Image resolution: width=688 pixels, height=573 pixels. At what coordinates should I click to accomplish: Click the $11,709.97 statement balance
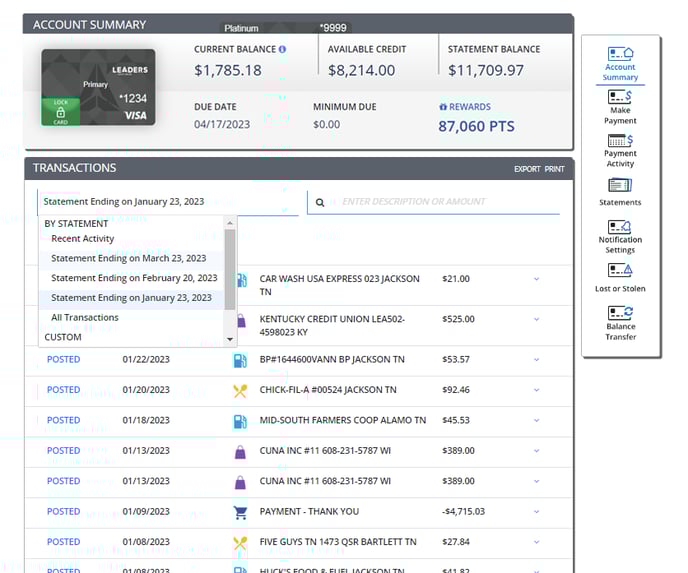point(486,70)
